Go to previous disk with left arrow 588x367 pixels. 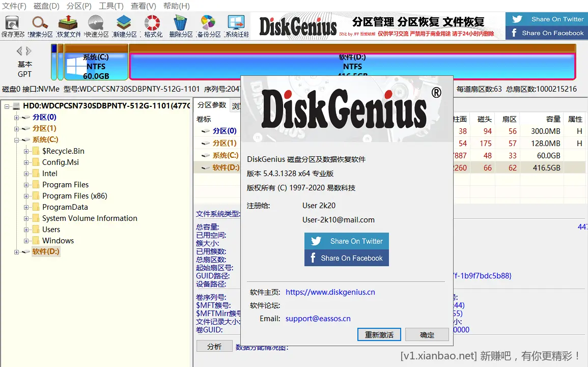(19, 50)
